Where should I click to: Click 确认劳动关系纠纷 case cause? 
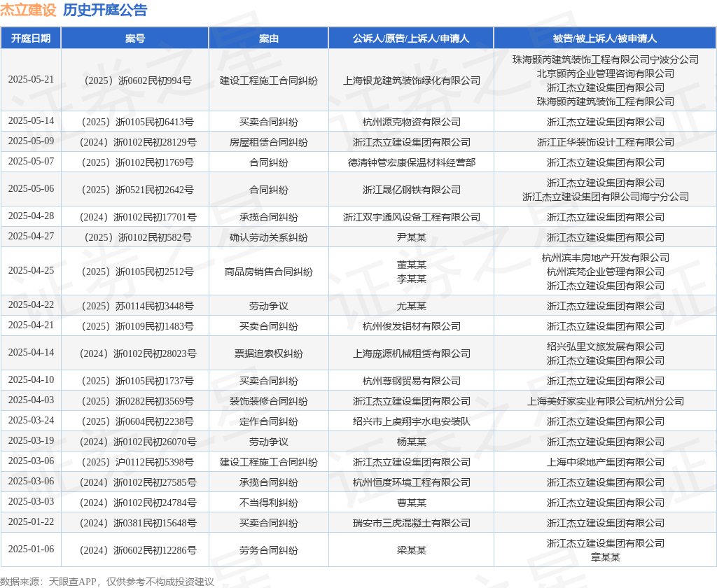268,237
